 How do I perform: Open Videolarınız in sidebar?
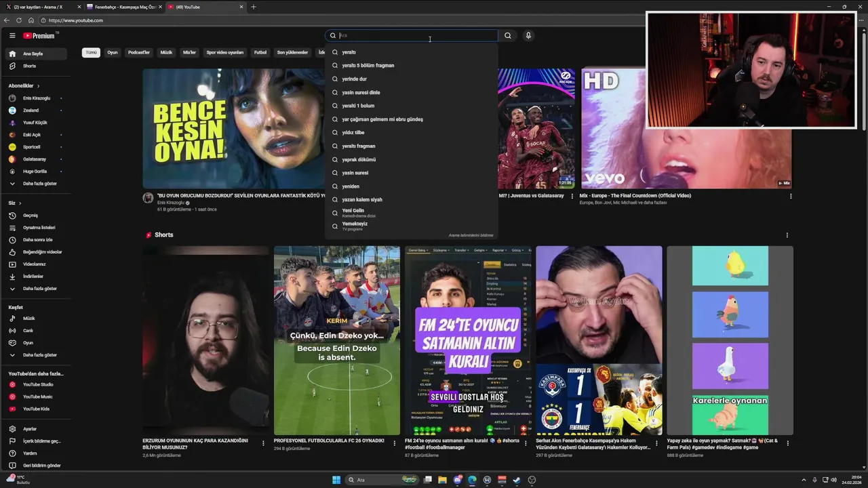pyautogui.click(x=35, y=264)
